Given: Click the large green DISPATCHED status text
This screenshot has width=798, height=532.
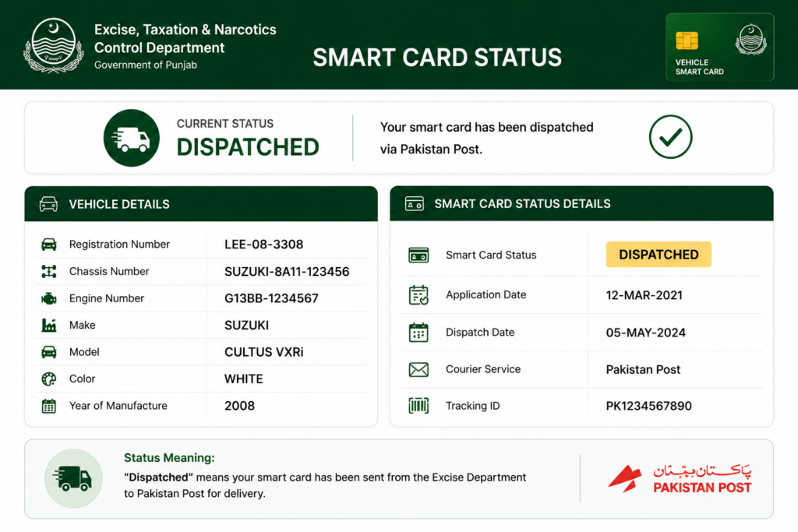Looking at the screenshot, I should coord(248,147).
